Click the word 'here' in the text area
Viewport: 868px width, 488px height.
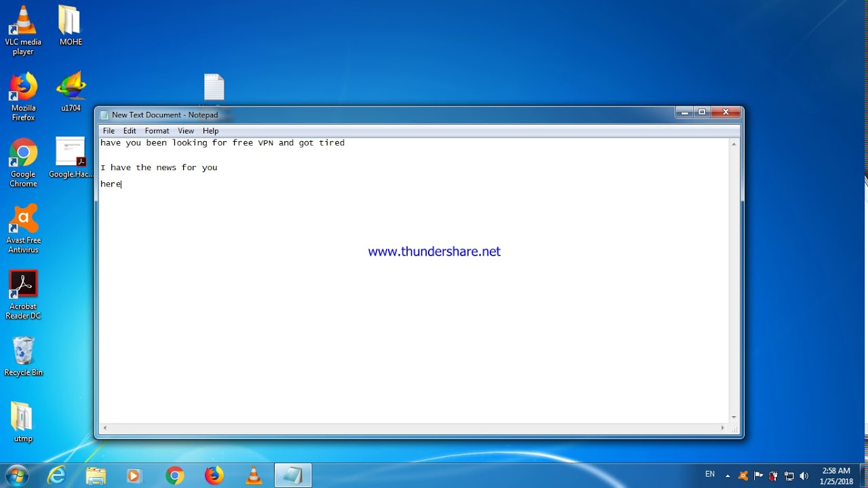[x=111, y=184]
